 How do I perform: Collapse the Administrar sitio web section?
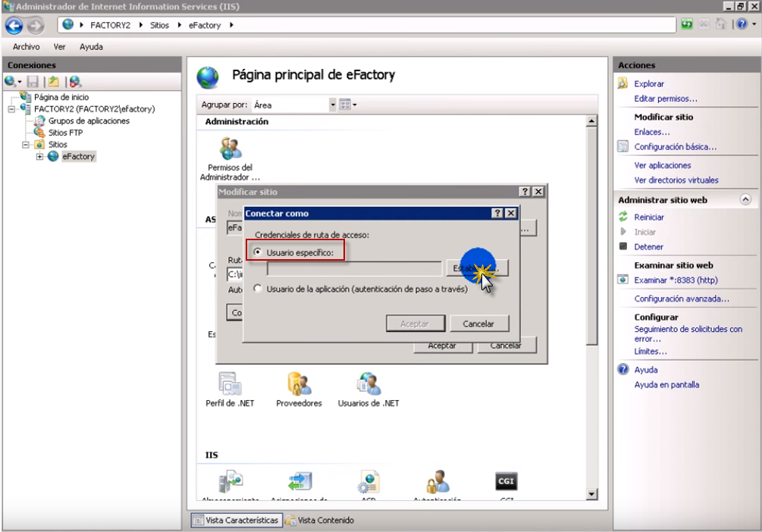click(745, 200)
